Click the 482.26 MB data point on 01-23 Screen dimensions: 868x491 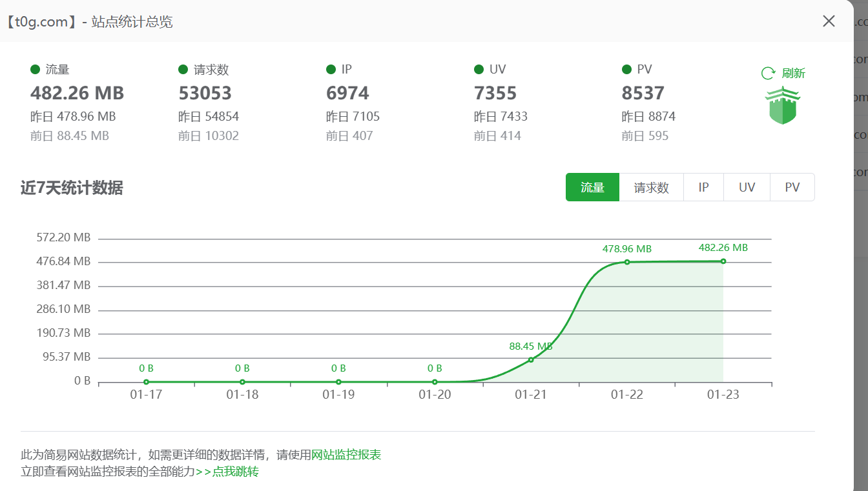[x=723, y=261]
